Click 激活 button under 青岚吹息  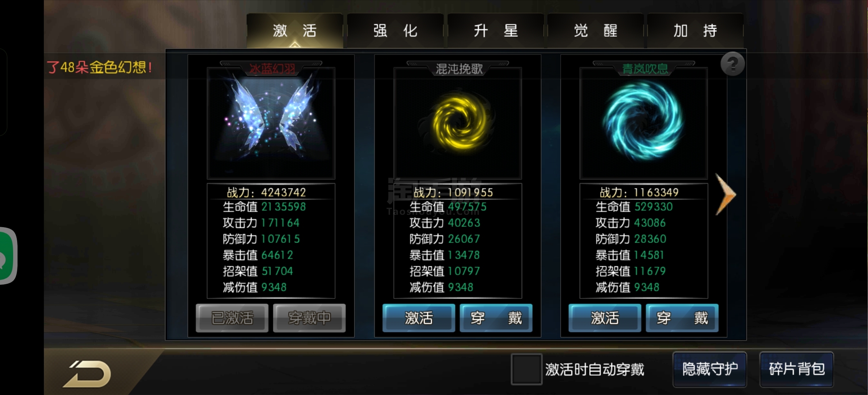(x=605, y=318)
